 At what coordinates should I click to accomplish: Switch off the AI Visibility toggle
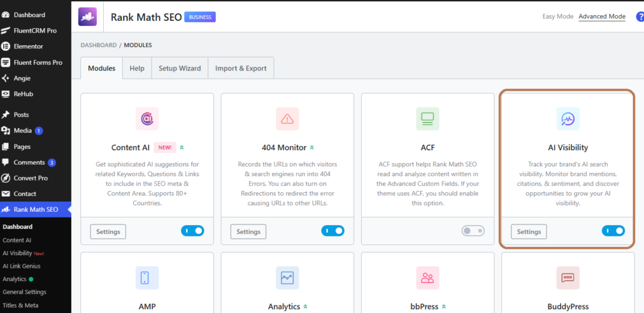(x=613, y=231)
